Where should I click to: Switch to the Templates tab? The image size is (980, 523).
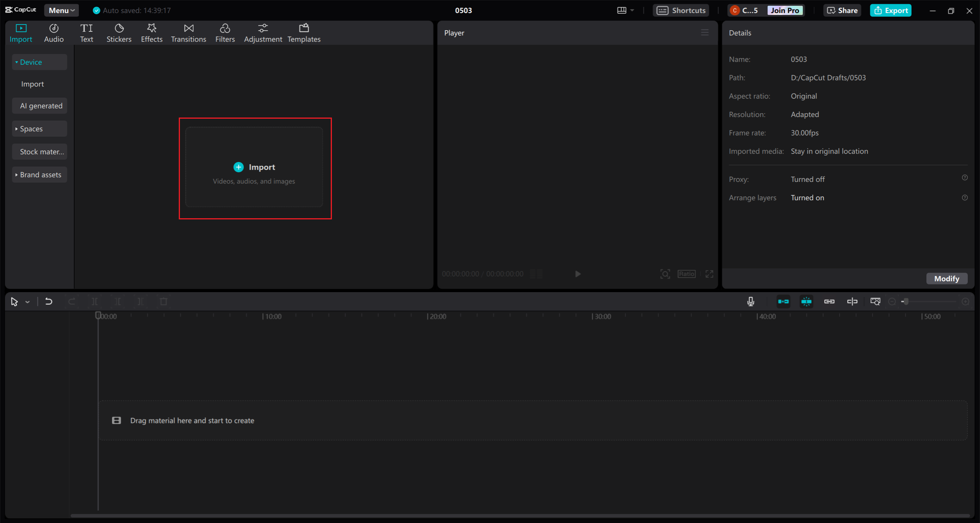[x=304, y=33]
